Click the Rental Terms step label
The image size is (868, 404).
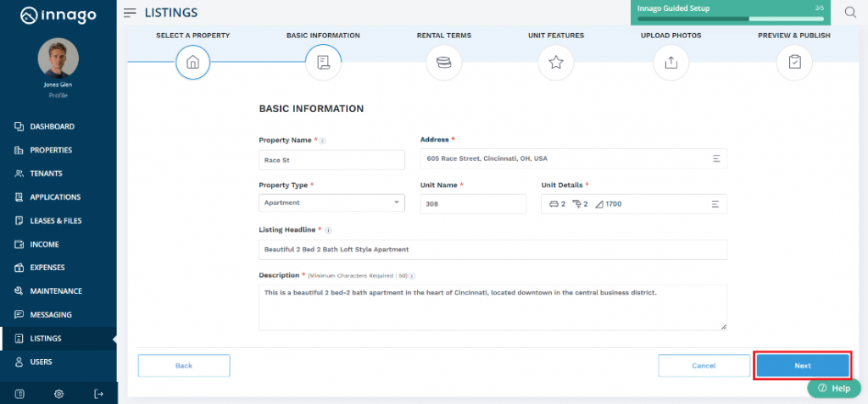(444, 36)
